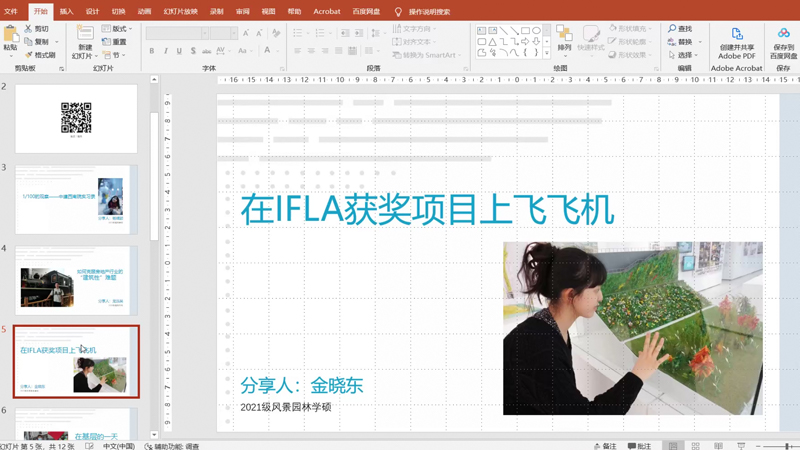Align text left
Image resolution: width=800 pixels, height=450 pixels.
297,51
